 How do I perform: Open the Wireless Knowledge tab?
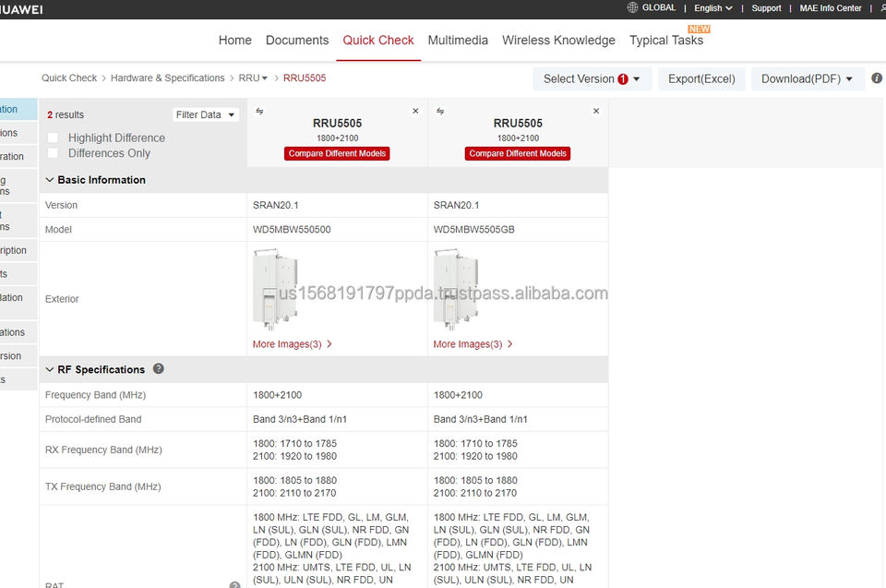pyautogui.click(x=558, y=41)
